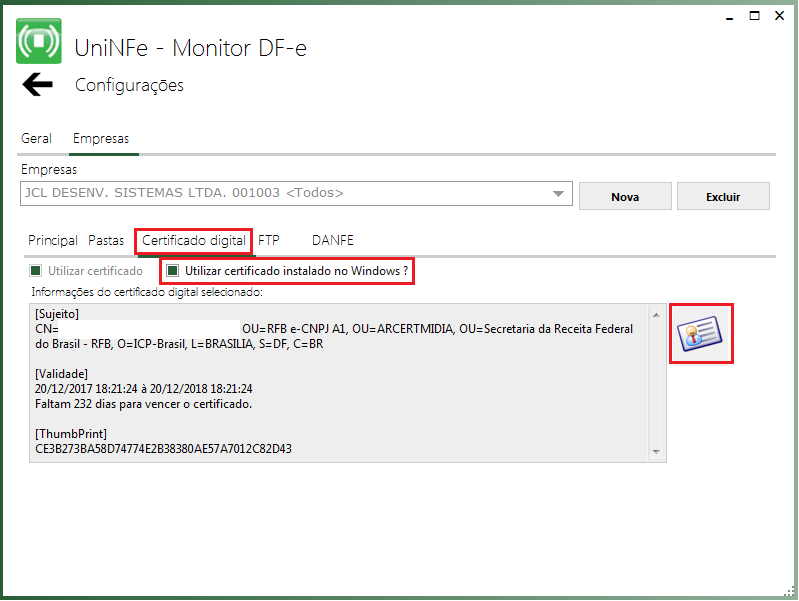The width and height of the screenshot is (799, 601).
Task: Click the Nova button
Action: pos(625,196)
